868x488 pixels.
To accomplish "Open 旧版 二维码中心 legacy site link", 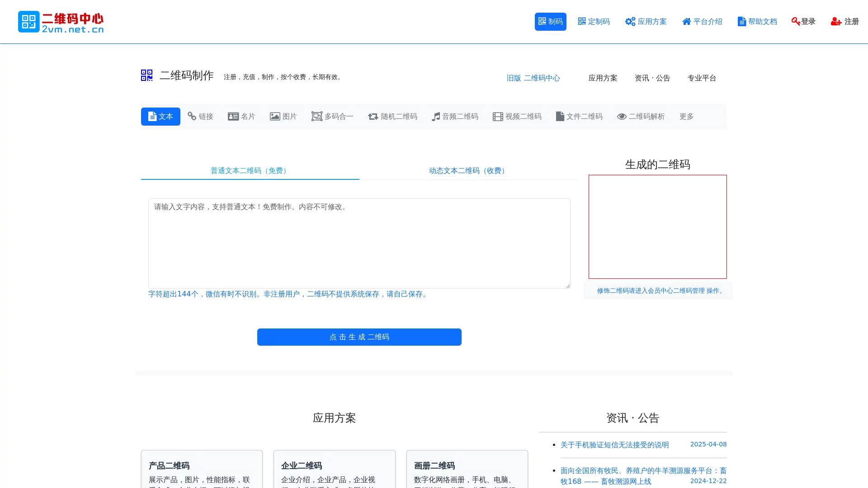I will point(533,78).
